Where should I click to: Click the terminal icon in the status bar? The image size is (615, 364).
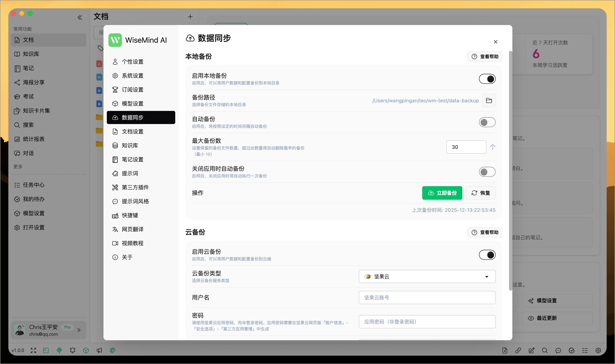[x=46, y=350]
